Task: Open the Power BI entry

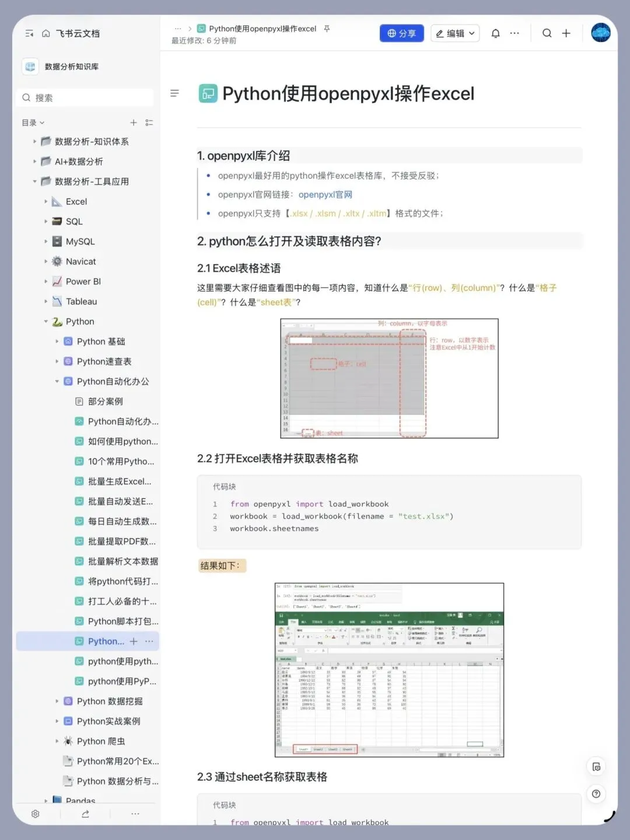Action: pos(83,282)
